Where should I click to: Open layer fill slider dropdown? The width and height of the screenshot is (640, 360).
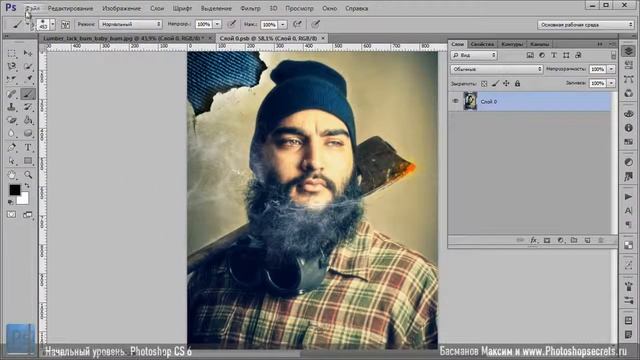611,83
